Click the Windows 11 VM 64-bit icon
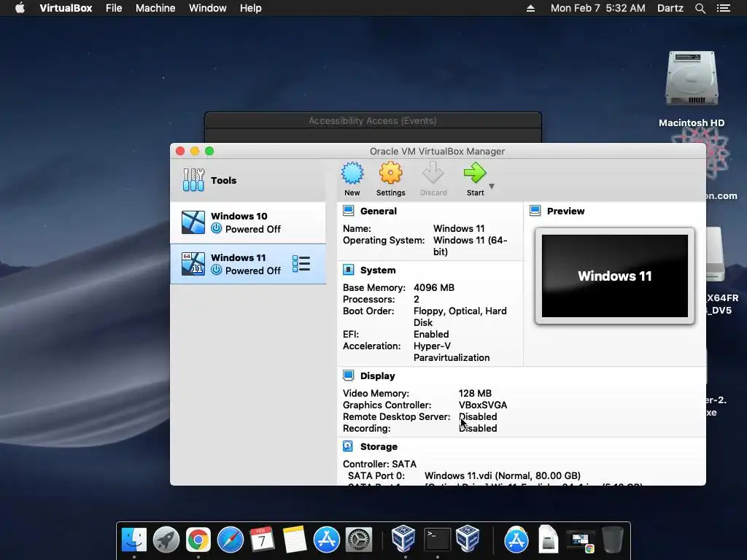 click(x=193, y=264)
